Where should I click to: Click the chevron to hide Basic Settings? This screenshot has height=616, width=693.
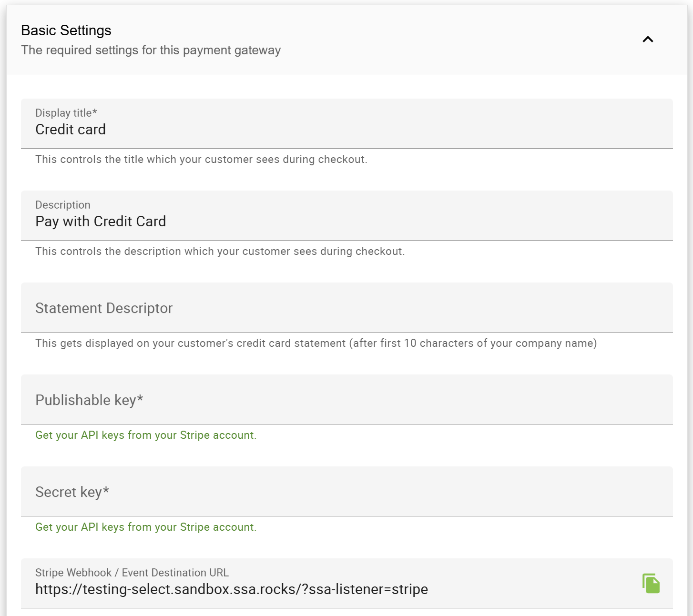click(648, 39)
